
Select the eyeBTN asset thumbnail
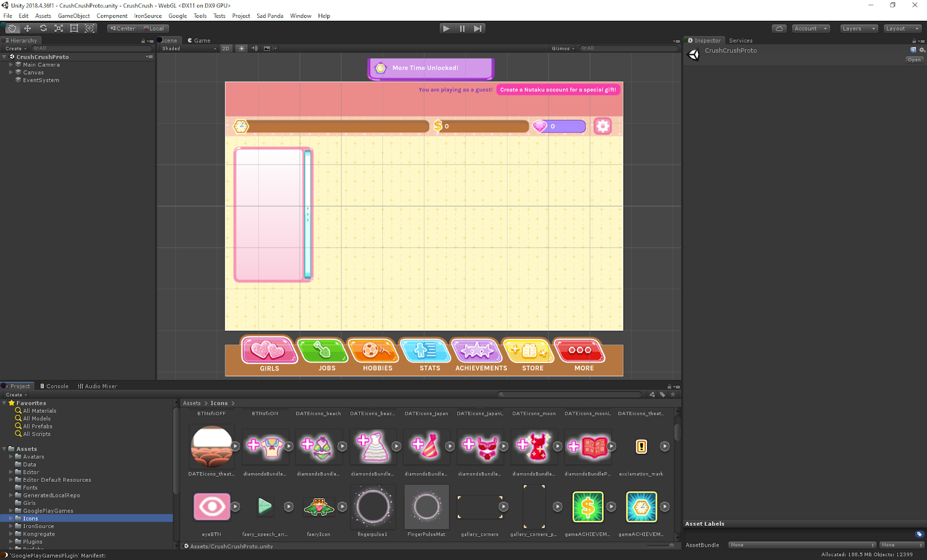(211, 507)
